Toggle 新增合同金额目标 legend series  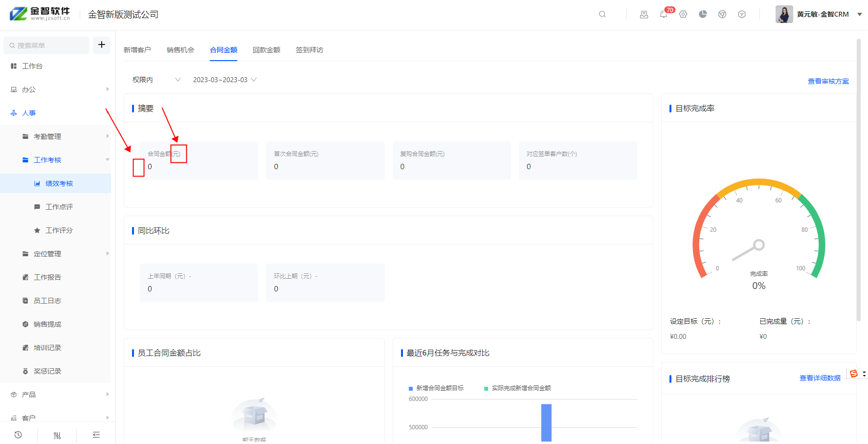click(x=436, y=388)
